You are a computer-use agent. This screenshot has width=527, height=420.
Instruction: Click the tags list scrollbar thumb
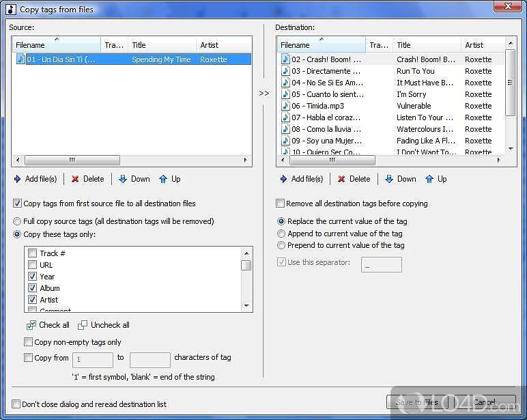point(246,265)
